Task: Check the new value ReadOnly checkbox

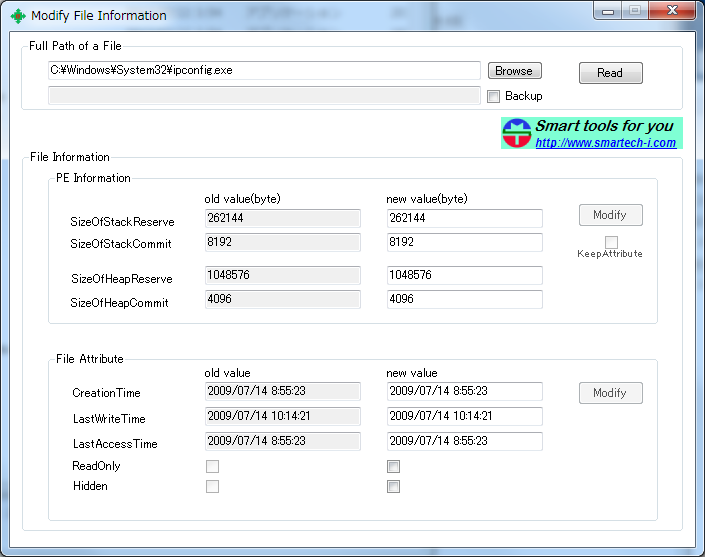Action: 394,466
